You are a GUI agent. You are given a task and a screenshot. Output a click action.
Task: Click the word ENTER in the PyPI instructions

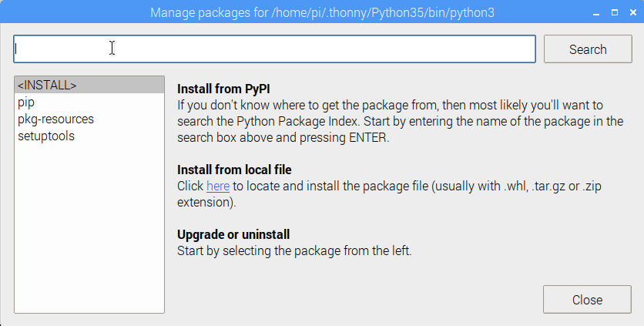(x=367, y=138)
